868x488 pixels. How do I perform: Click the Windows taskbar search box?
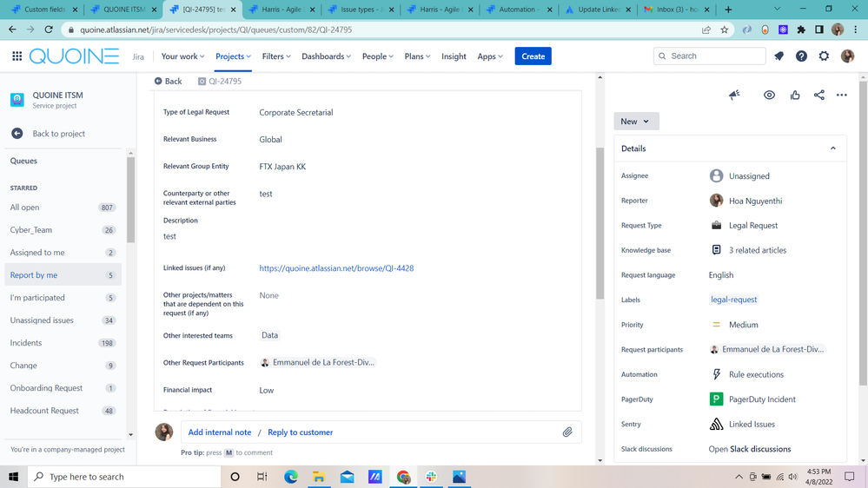[124, 477]
